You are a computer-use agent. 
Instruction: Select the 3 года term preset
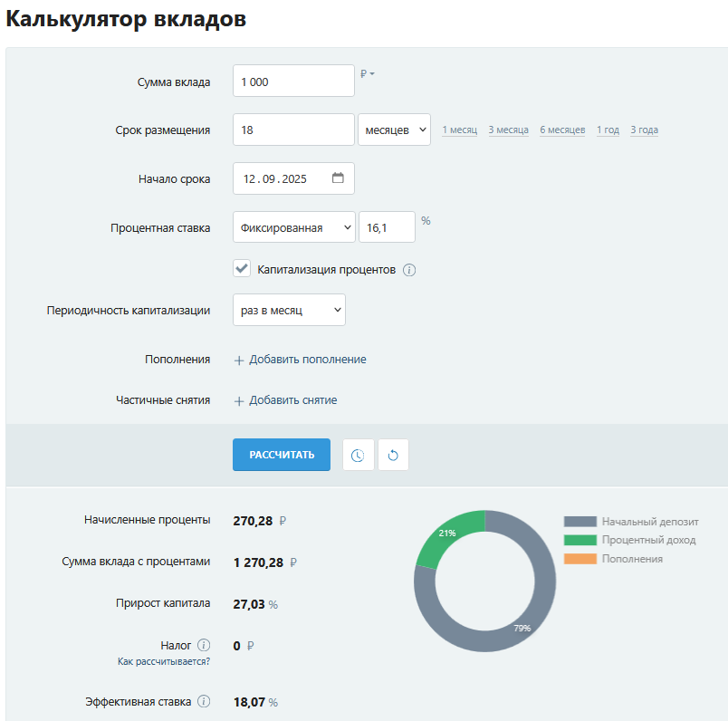coord(643,130)
